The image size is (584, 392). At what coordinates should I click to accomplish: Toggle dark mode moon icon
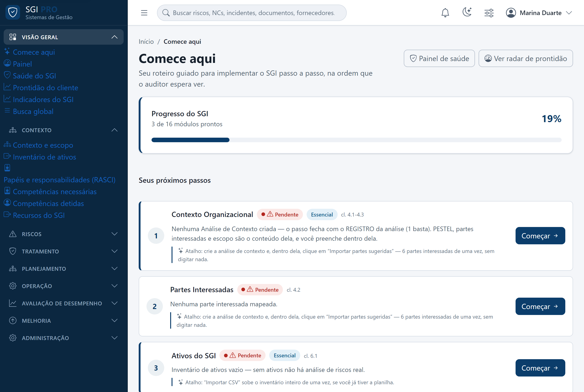[467, 12]
